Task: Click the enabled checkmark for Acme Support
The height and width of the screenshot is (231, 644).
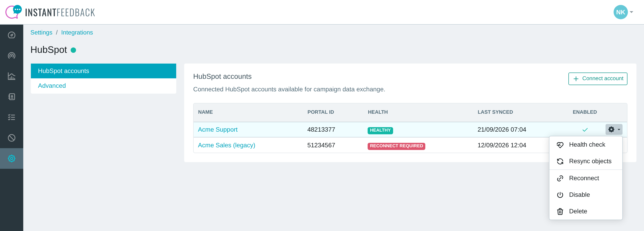Action: click(585, 130)
